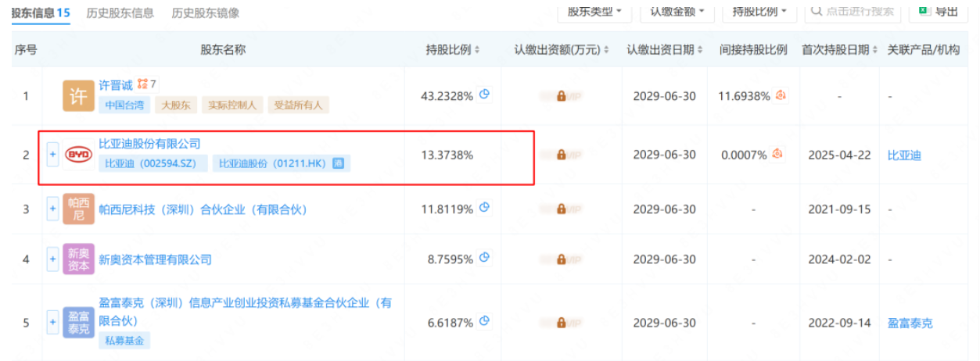This screenshot has width=980, height=361.
Task: Click the 序号 column header
Action: pos(26,50)
